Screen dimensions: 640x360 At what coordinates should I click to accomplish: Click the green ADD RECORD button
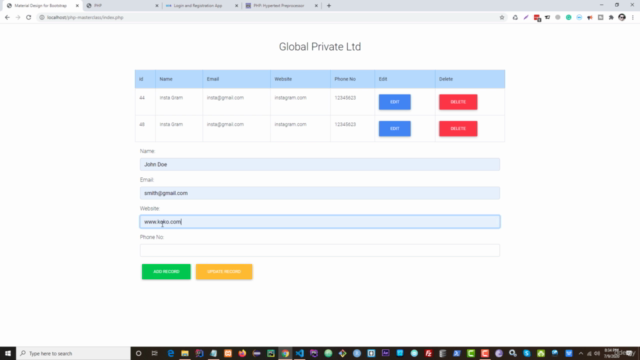[x=166, y=271]
